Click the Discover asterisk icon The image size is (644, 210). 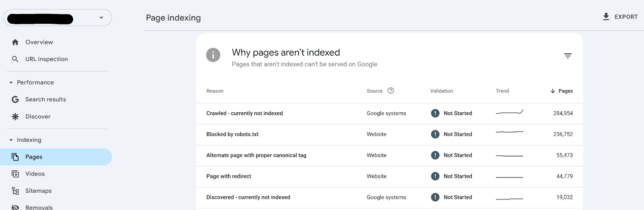coord(15,117)
